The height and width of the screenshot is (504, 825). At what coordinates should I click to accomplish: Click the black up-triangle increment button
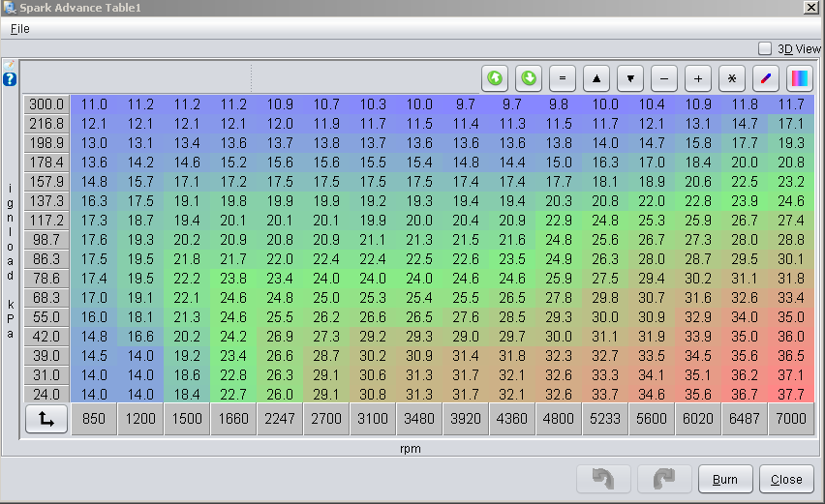pyautogui.click(x=597, y=77)
